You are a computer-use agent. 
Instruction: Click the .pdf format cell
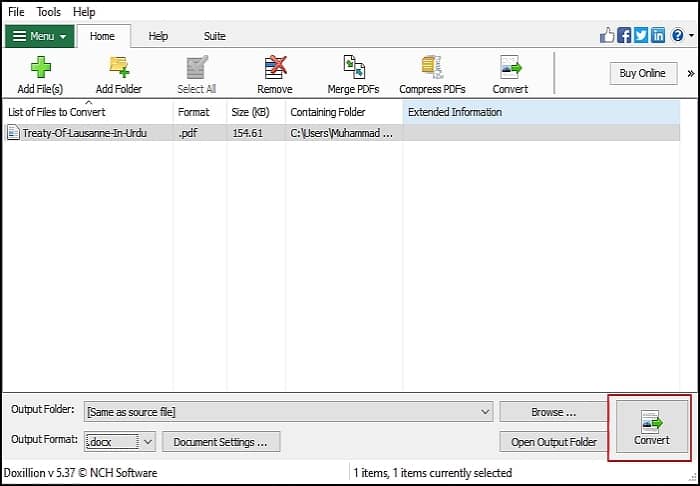coord(188,133)
